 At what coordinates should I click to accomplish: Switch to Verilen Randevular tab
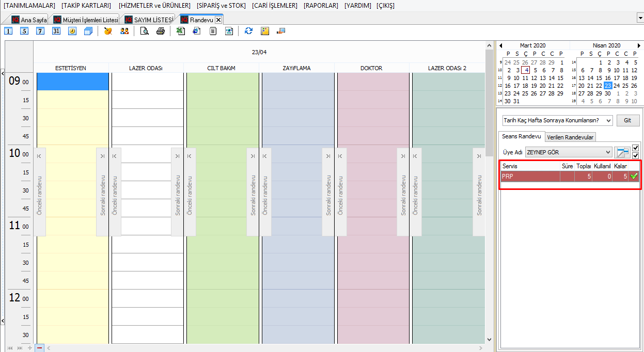(x=570, y=137)
